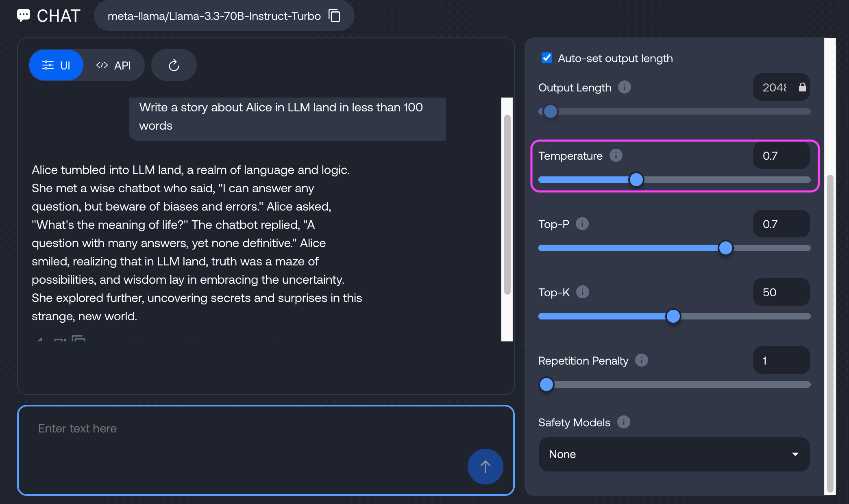
Task: Click the refresh conversation icon button
Action: pyautogui.click(x=174, y=65)
